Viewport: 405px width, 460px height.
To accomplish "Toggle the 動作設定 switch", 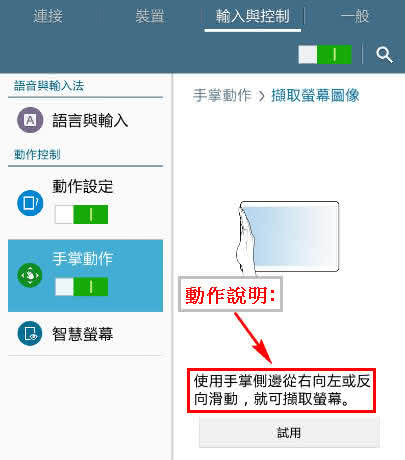I will [81, 214].
